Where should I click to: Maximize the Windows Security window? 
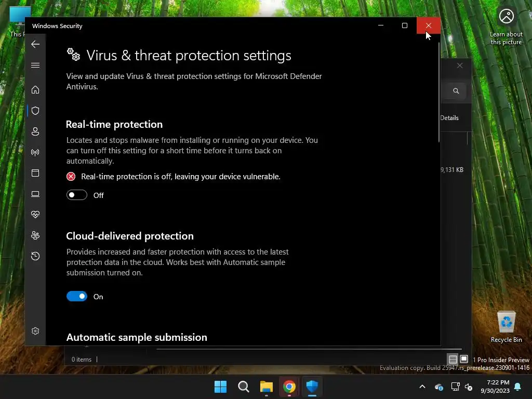click(404, 25)
